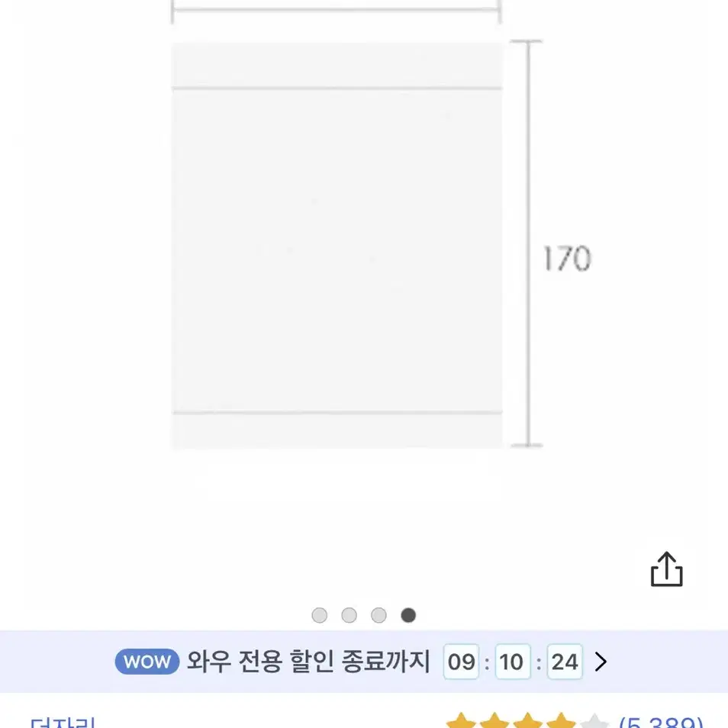Click the blue WOW badge
Screen dimensions: 728x728
(x=147, y=662)
